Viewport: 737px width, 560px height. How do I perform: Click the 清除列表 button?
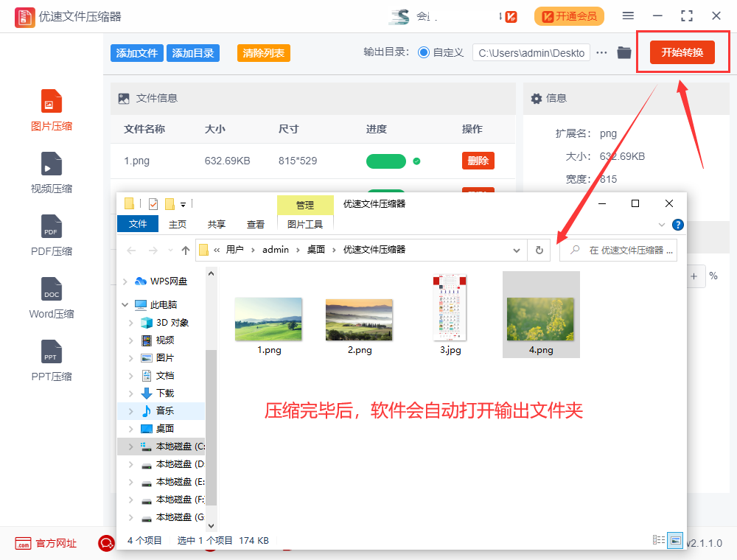pyautogui.click(x=264, y=53)
